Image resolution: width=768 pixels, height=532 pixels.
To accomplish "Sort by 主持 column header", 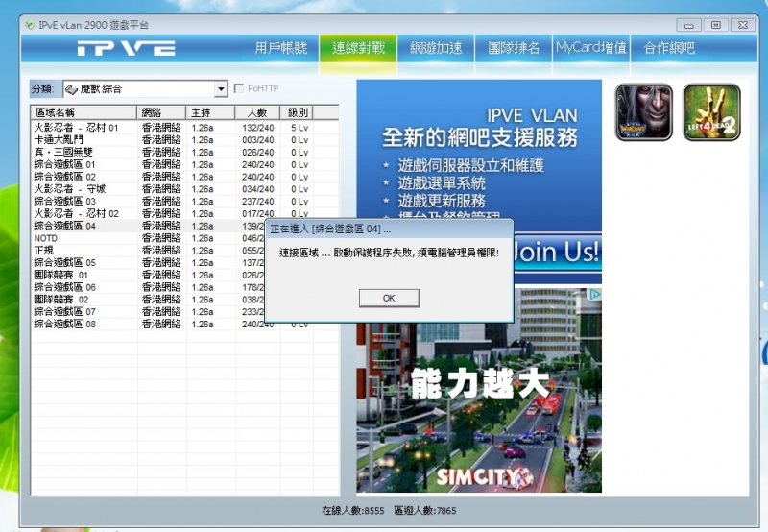I will [x=210, y=112].
